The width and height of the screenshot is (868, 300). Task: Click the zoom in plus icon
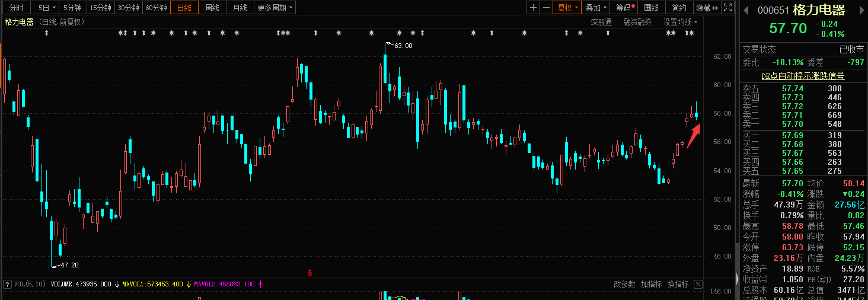(533, 8)
